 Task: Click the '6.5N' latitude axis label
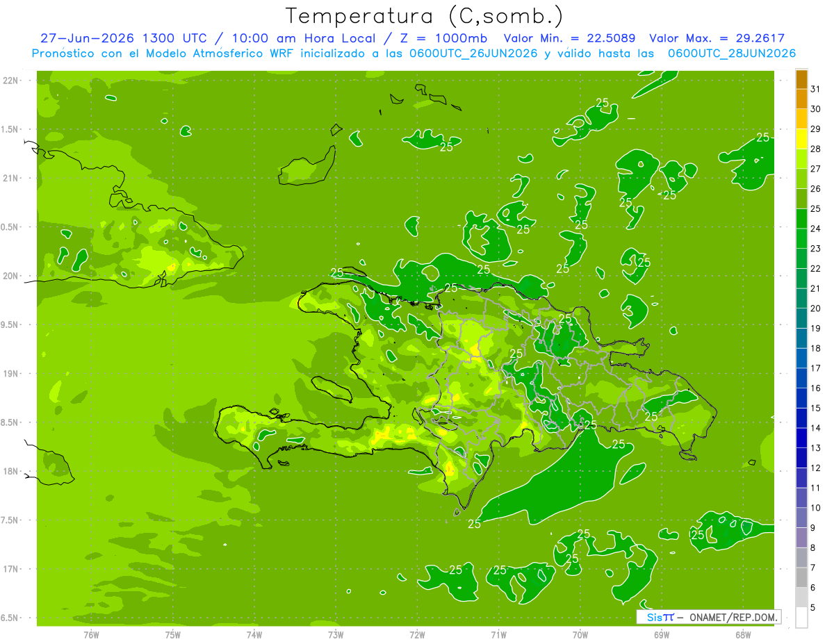(9, 618)
